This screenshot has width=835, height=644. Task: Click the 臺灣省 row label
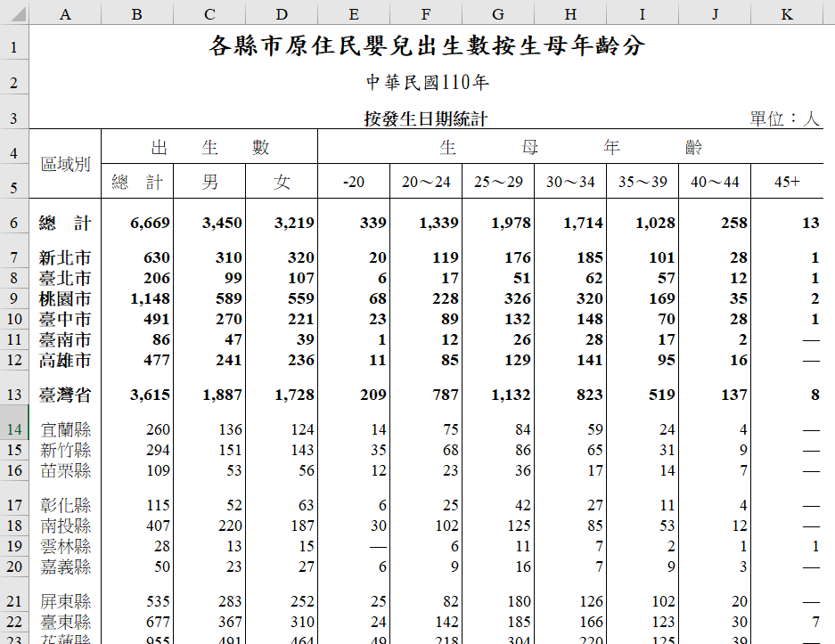(65, 395)
